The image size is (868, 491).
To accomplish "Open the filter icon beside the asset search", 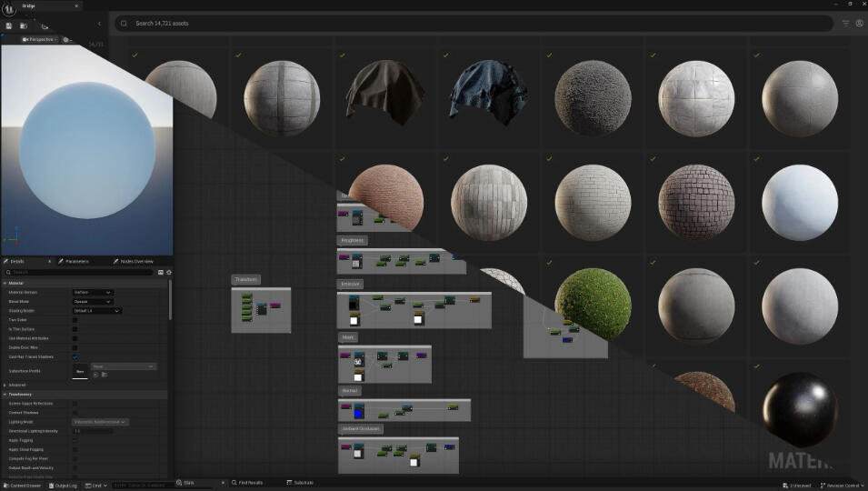I will (845, 24).
